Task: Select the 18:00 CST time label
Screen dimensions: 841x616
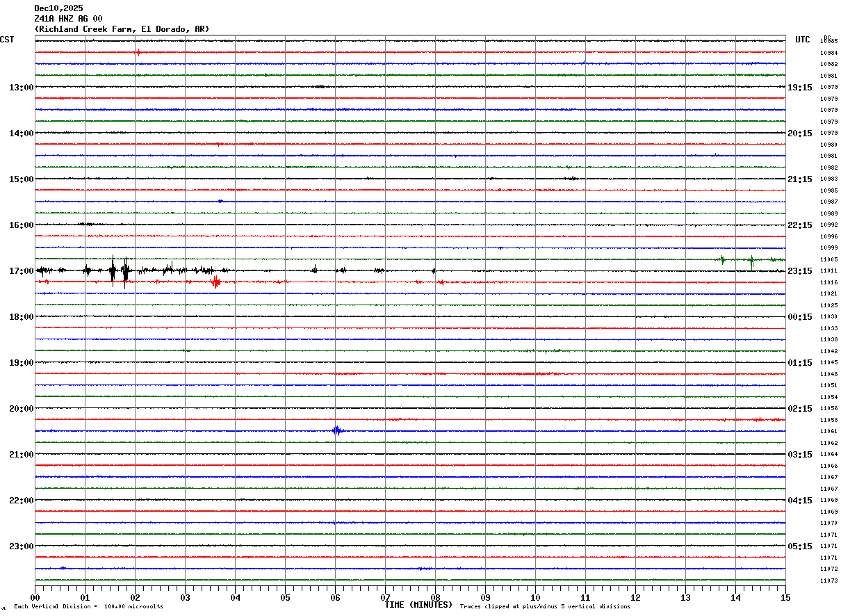Action: [x=21, y=317]
